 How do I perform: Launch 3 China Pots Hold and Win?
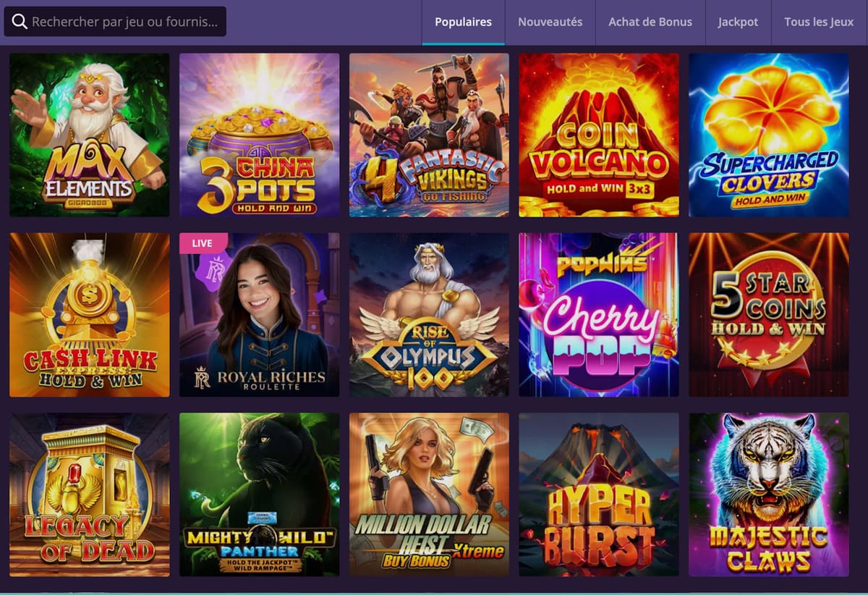pyautogui.click(x=259, y=135)
